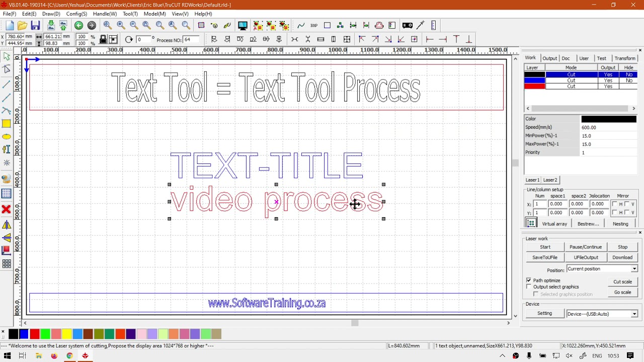Create a new document via New icon

(10, 26)
